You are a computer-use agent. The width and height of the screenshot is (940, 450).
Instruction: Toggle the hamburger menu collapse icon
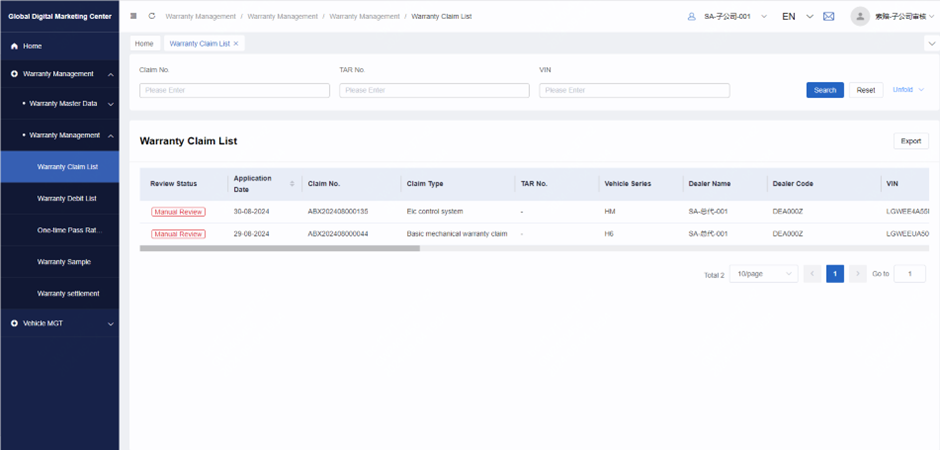pyautogui.click(x=133, y=16)
